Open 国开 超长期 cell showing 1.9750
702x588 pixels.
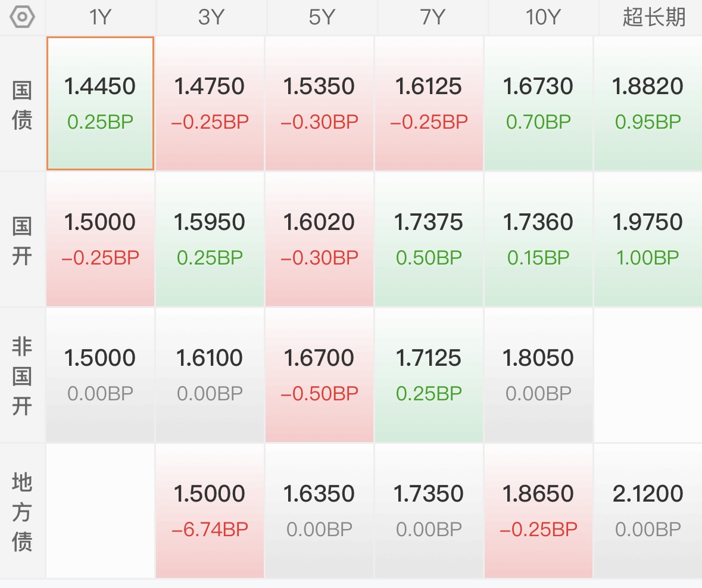click(648, 239)
